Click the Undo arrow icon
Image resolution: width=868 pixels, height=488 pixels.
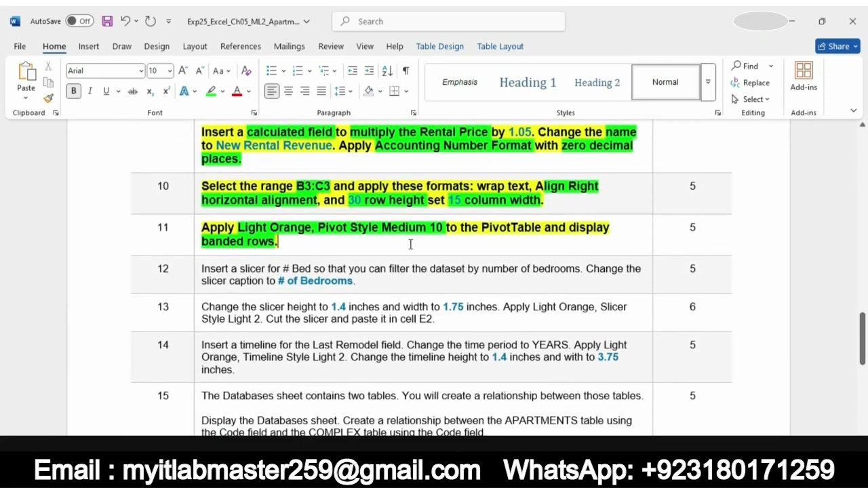click(125, 21)
